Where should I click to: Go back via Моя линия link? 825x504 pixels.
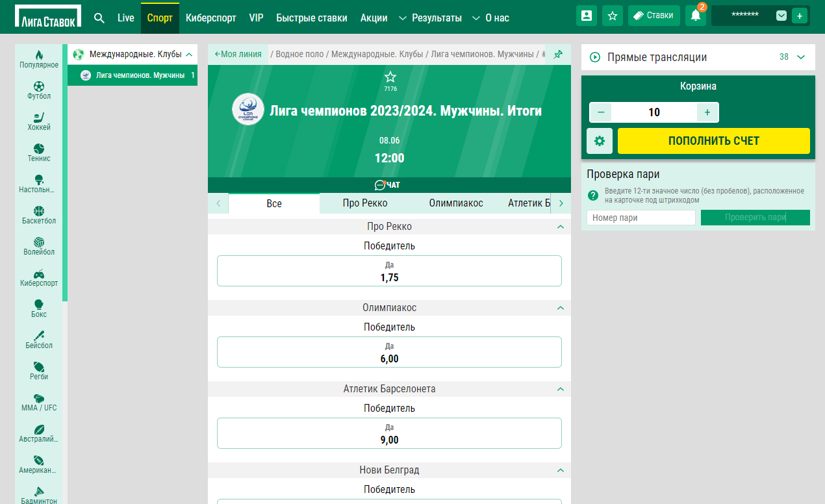click(238, 55)
